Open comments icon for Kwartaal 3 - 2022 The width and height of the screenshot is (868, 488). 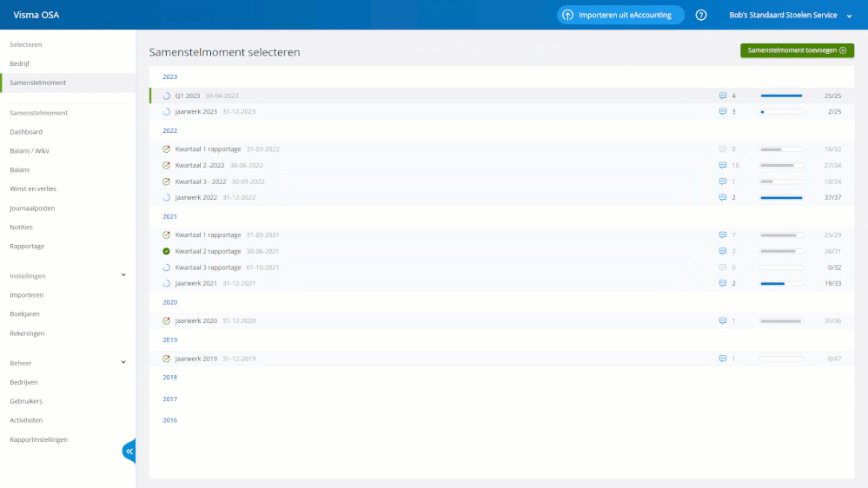click(x=722, y=181)
